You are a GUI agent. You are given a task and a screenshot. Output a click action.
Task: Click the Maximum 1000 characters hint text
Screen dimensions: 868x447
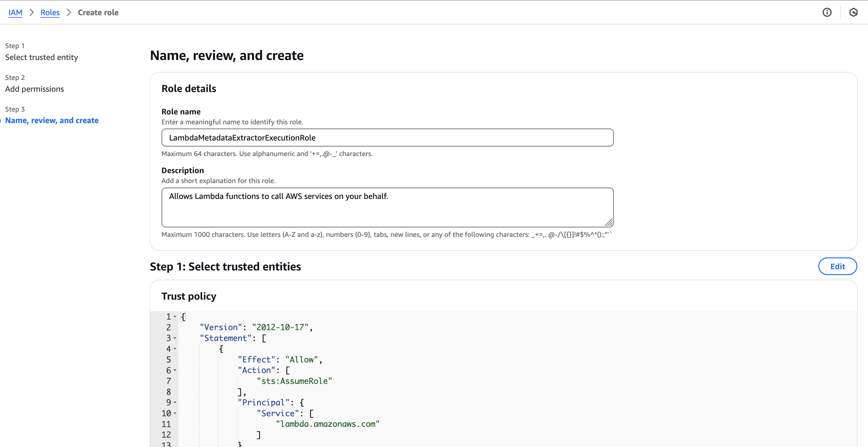386,234
